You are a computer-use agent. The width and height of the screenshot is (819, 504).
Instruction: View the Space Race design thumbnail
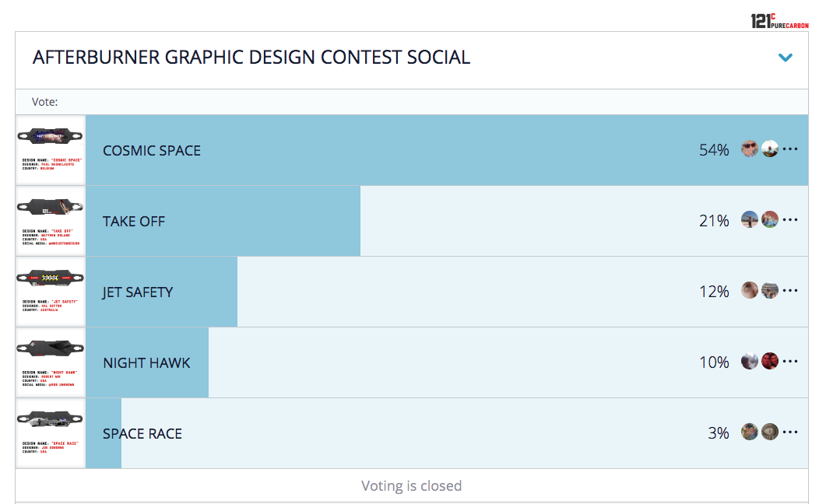(x=50, y=433)
